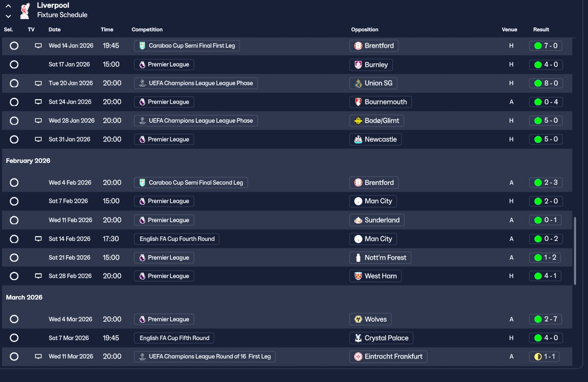The width and height of the screenshot is (588, 382).
Task: Sort by the Opposition column header
Action: [x=365, y=29]
